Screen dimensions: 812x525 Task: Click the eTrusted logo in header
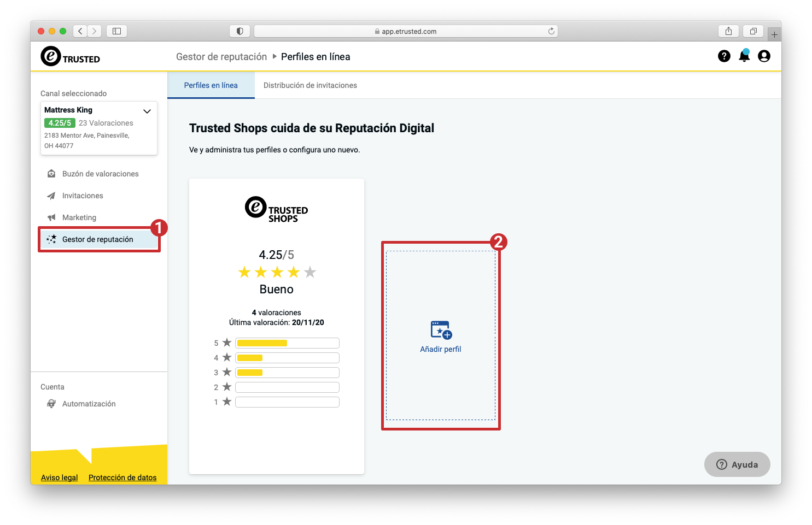coord(70,56)
